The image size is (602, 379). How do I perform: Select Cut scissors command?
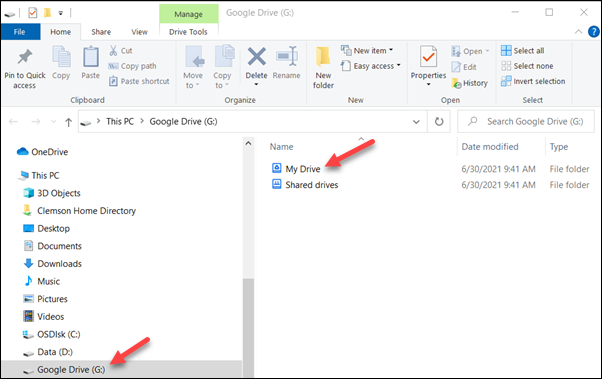121,51
